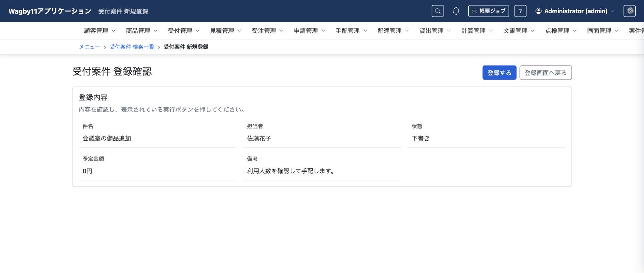Open the search magnifier icon in header
The height and width of the screenshot is (273, 644).
tap(438, 11)
